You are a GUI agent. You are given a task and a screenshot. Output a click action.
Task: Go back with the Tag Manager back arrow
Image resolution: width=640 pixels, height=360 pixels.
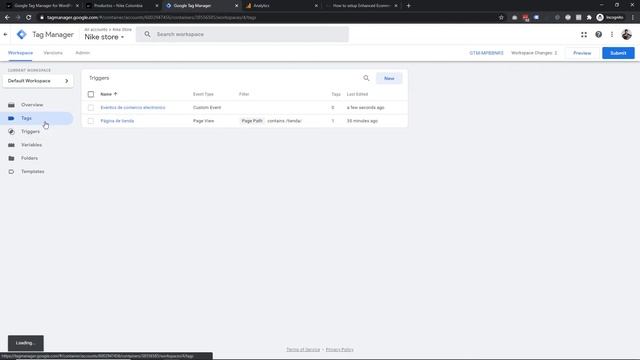pyautogui.click(x=5, y=35)
